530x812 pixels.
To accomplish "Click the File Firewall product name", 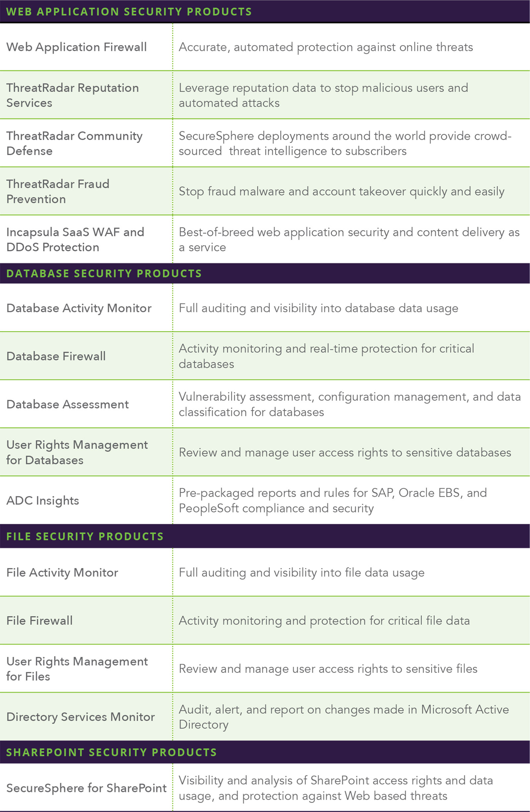I will point(39,620).
